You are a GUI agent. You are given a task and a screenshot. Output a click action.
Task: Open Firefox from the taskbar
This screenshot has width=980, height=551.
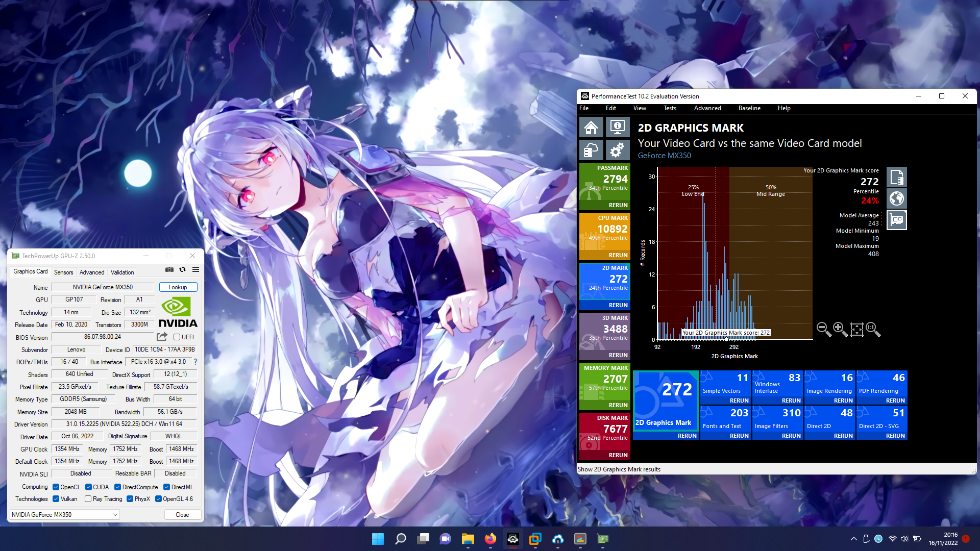pyautogui.click(x=491, y=539)
